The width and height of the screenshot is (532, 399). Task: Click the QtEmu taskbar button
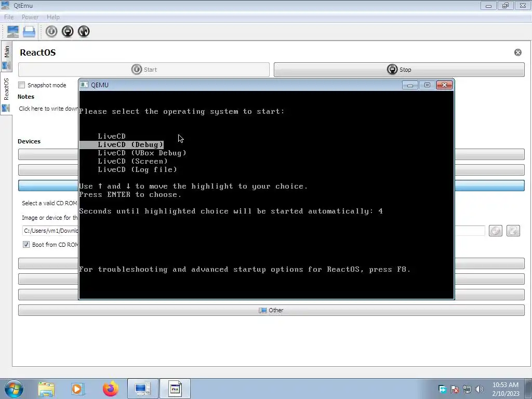[142, 389]
